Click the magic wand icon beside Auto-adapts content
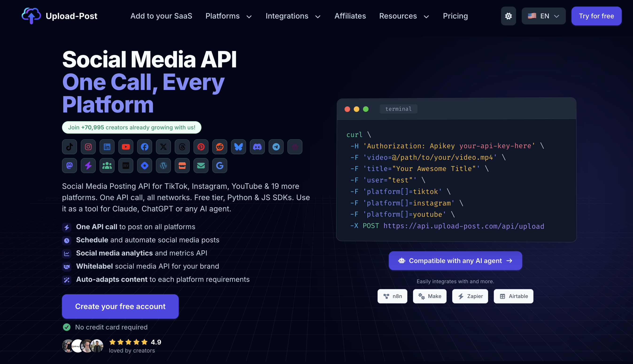This screenshot has width=633, height=364. [67, 280]
